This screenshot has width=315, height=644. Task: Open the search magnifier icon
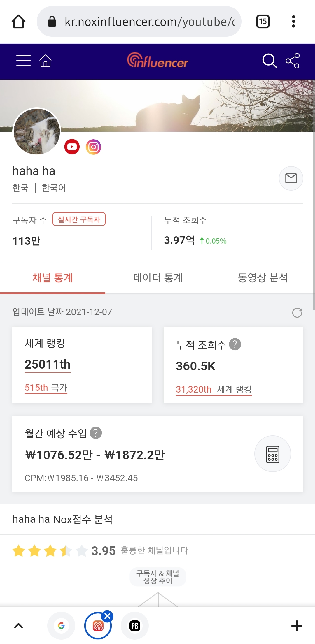click(269, 61)
